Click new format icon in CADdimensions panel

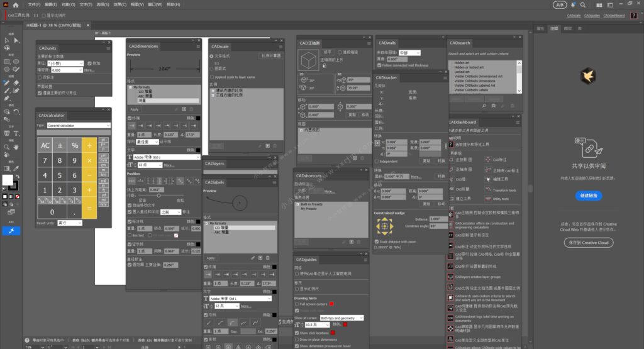[184, 109]
